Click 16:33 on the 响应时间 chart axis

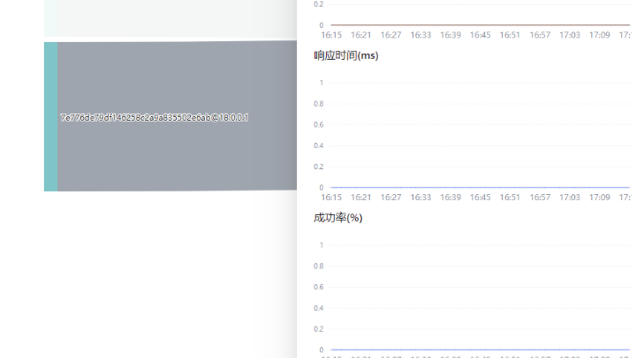(421, 197)
